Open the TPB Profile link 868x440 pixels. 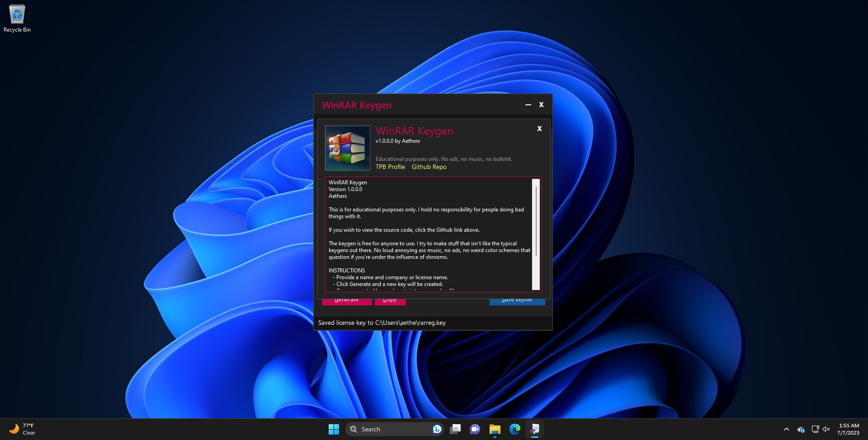click(x=390, y=167)
